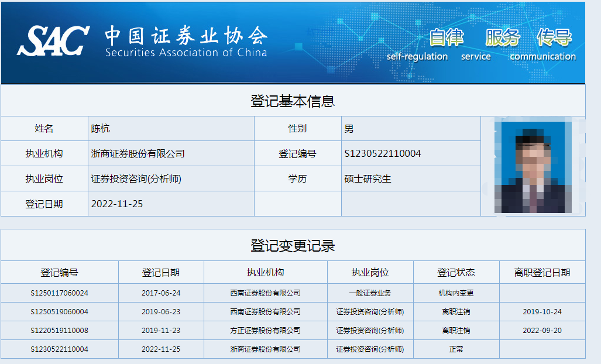Image resolution: width=601 pixels, height=364 pixels.
Task: Click the 登记日期 column header
Action: [x=161, y=273]
